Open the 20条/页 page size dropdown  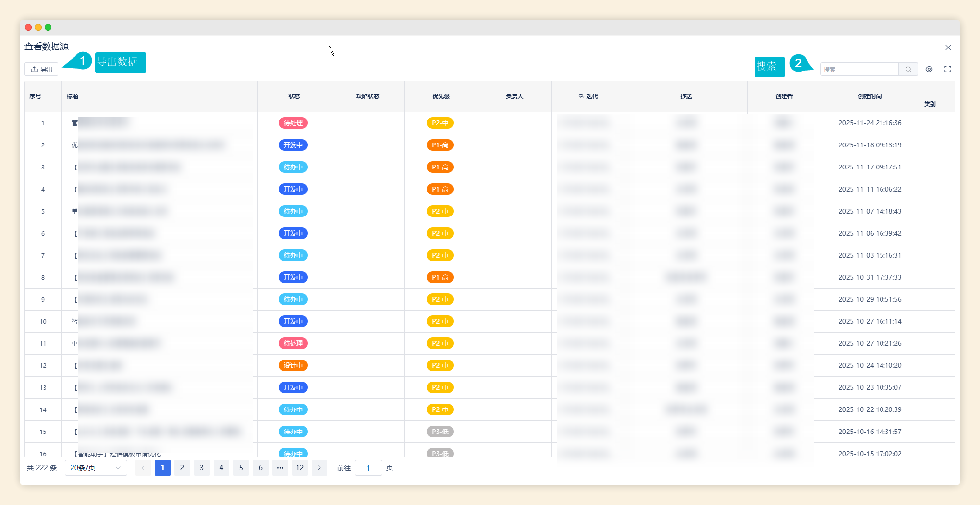[96, 468]
